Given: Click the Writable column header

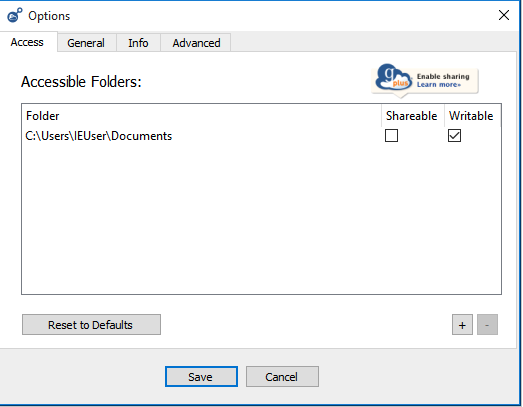Looking at the screenshot, I should [472, 116].
